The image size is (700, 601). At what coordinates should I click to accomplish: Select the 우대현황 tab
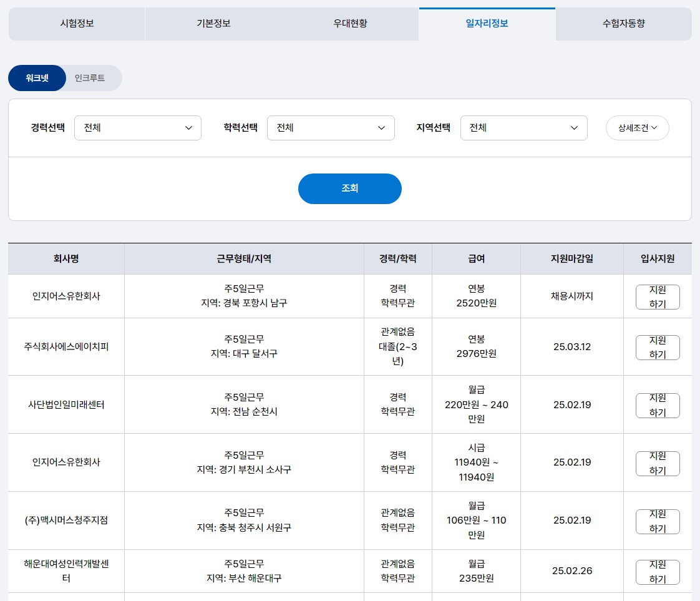click(x=350, y=24)
